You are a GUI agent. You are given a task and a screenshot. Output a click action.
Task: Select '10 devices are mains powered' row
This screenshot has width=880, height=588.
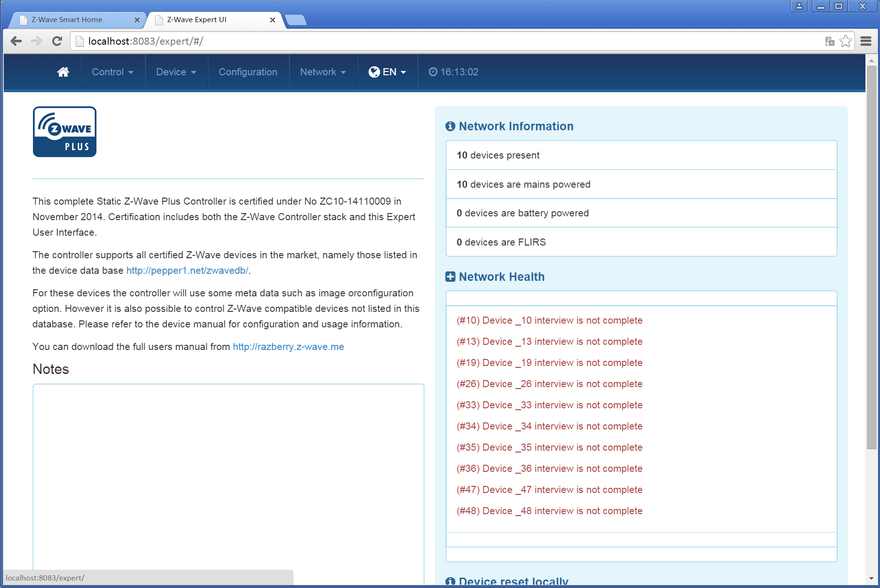pyautogui.click(x=641, y=184)
